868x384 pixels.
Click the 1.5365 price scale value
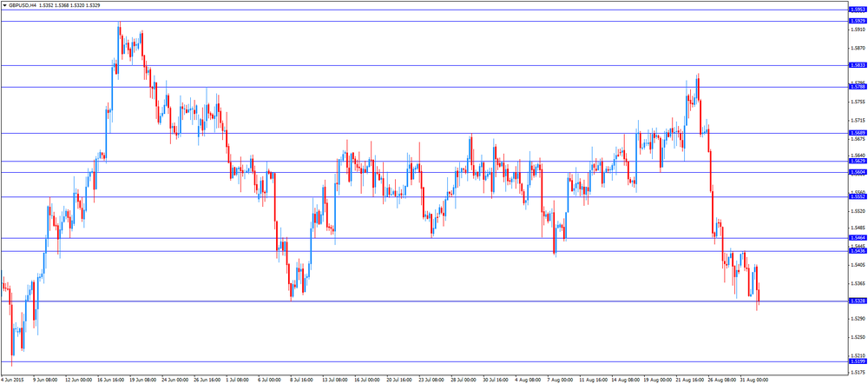pyautogui.click(x=858, y=283)
